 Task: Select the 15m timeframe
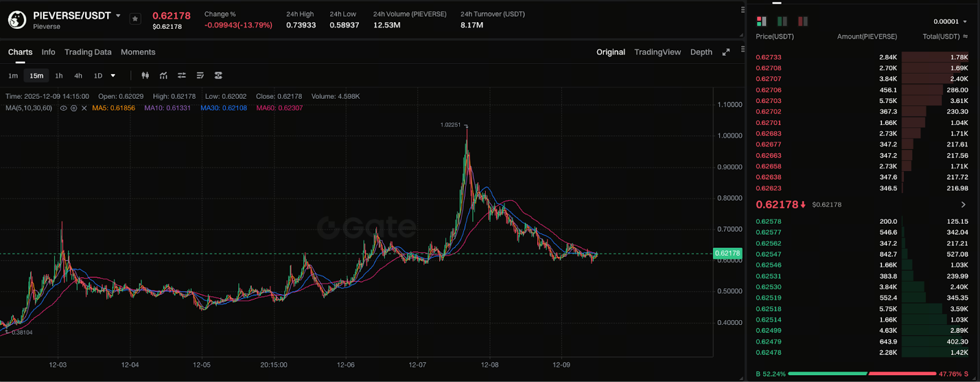[x=37, y=76]
